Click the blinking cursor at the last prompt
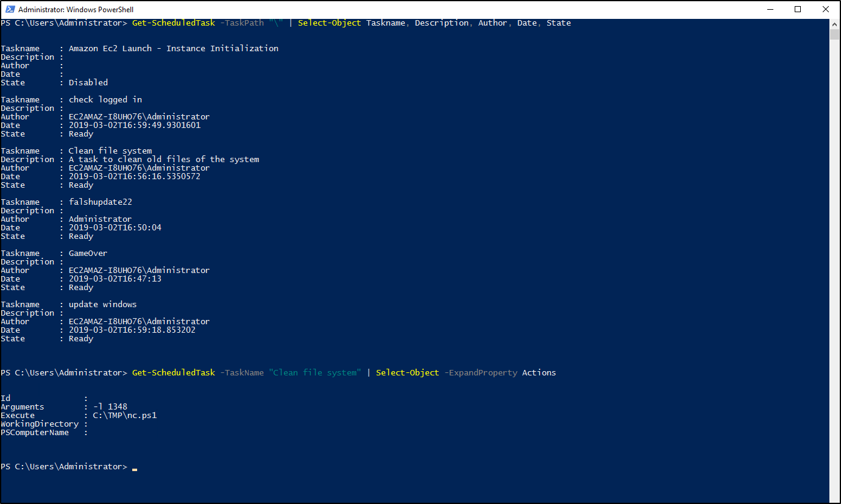Viewport: 841px width, 504px height. [135, 467]
